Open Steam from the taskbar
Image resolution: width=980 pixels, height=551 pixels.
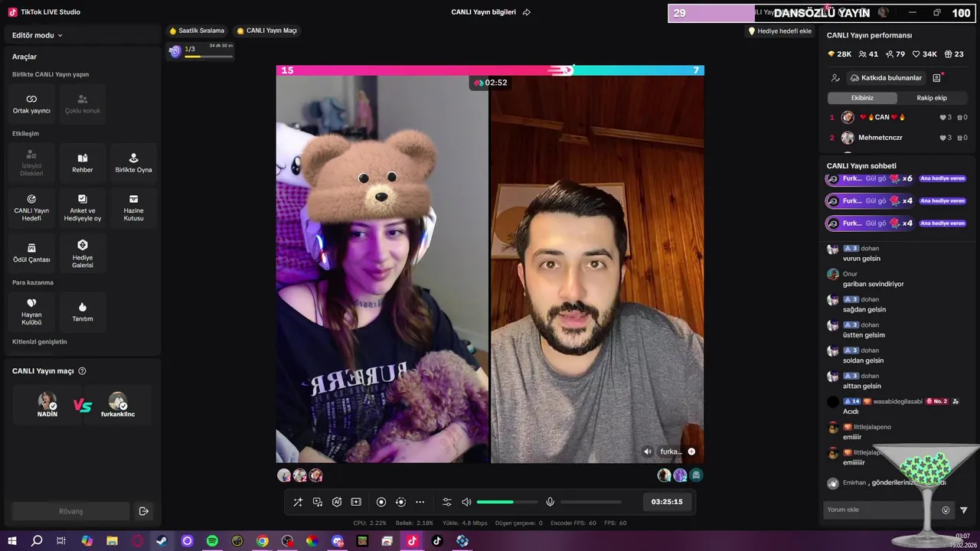(x=162, y=541)
